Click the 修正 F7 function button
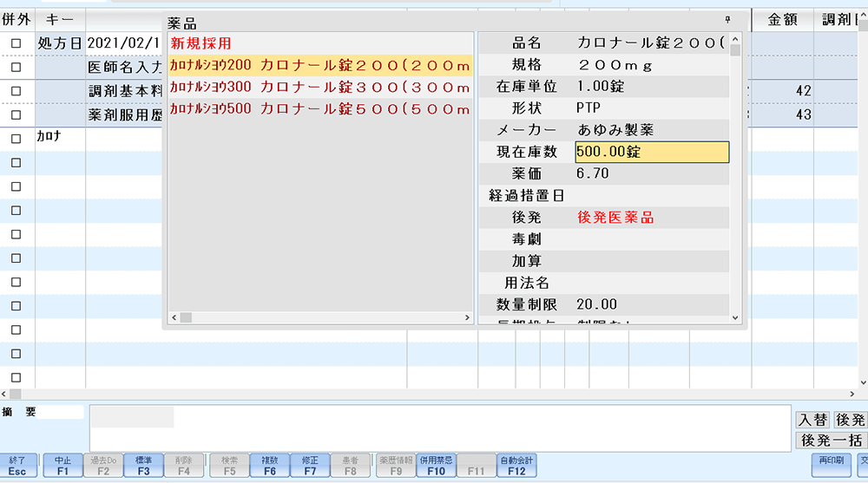Screen dimensions: 868x483 coord(309,466)
